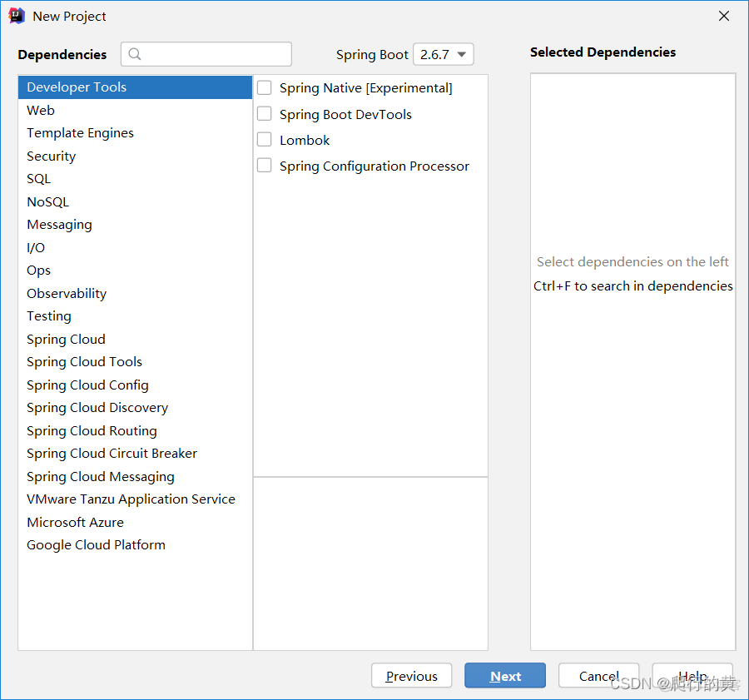
Task: Focus the dependencies search field
Action: tap(215, 54)
